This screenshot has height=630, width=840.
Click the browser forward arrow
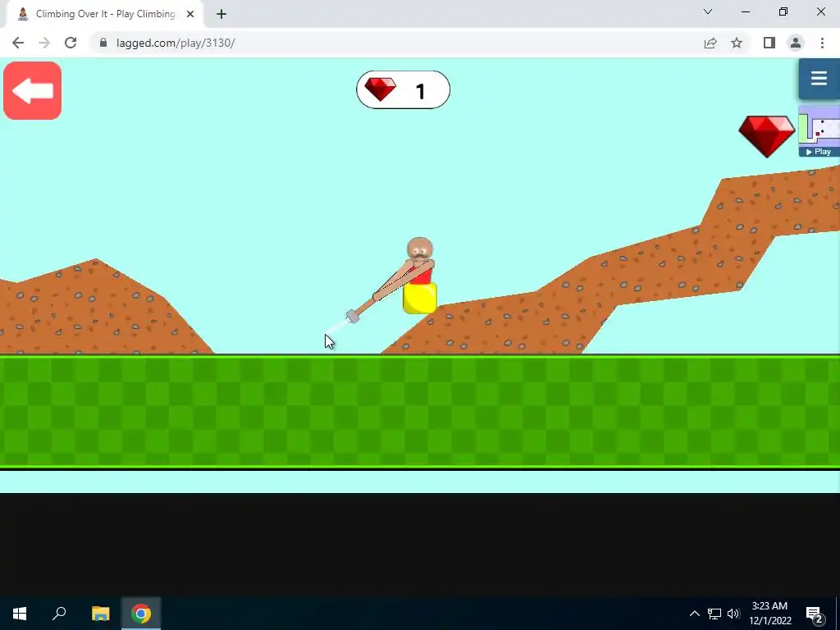(44, 43)
